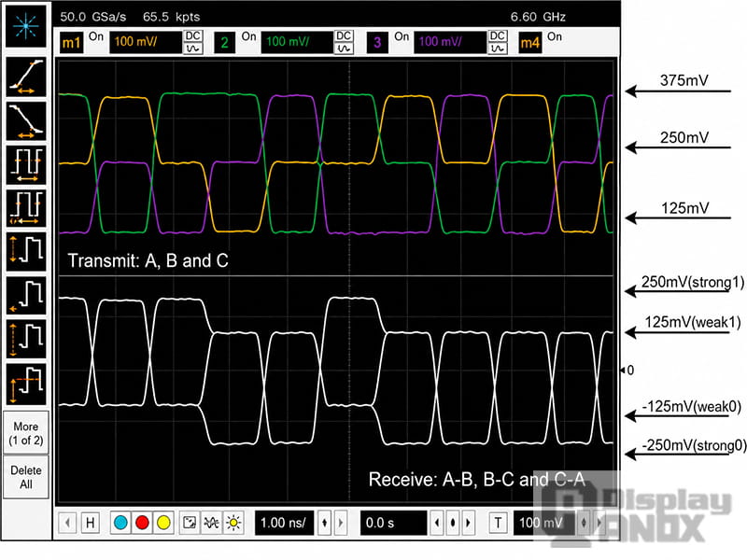
Task: Click the 6.60 GHz bandwidth readout
Action: coord(538,17)
